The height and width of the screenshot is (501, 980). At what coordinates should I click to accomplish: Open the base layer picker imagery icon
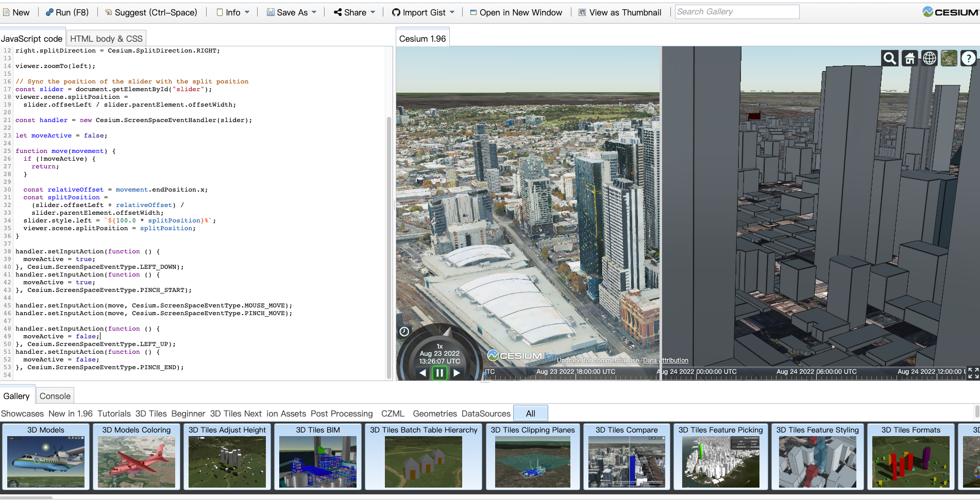tap(949, 58)
